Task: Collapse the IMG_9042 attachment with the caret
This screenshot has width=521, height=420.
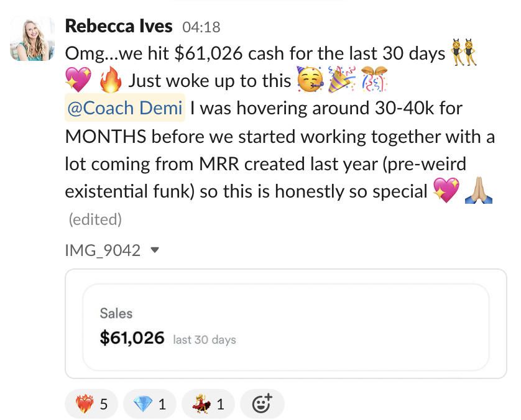Action: click(155, 250)
